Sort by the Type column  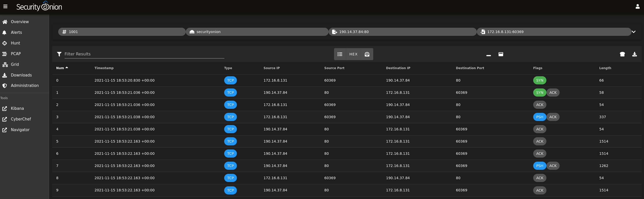tap(228, 68)
